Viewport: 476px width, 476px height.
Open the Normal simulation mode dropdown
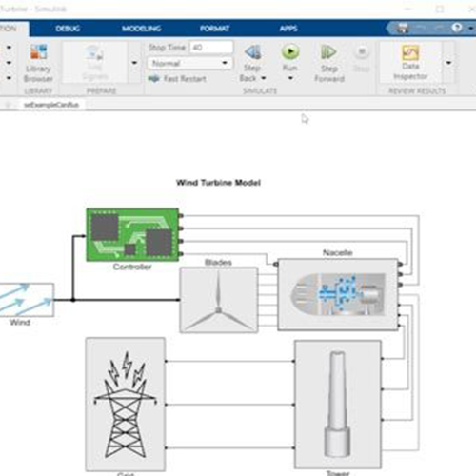[189, 63]
